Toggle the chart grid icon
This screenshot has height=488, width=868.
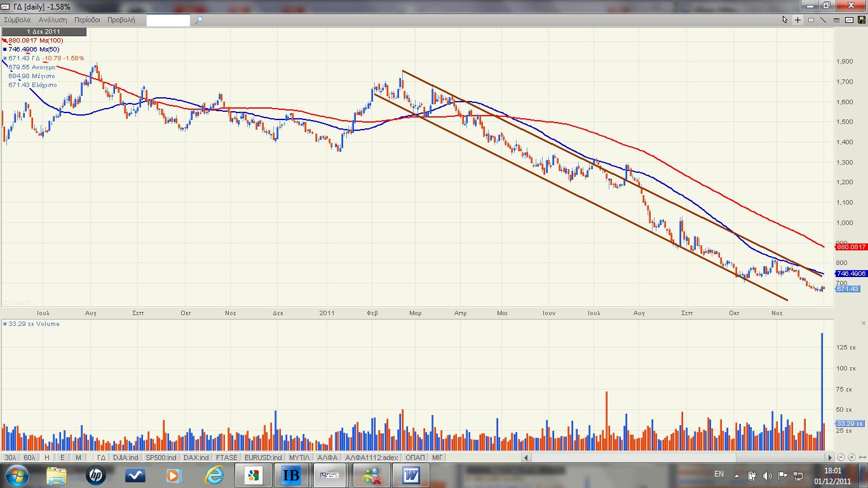811,20
